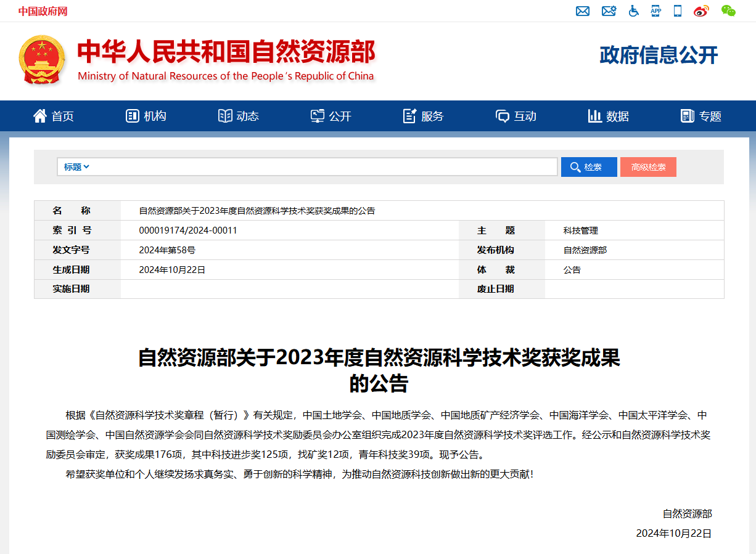Click the signature date 2024年10月22日
756x554 pixels.
[x=674, y=534]
